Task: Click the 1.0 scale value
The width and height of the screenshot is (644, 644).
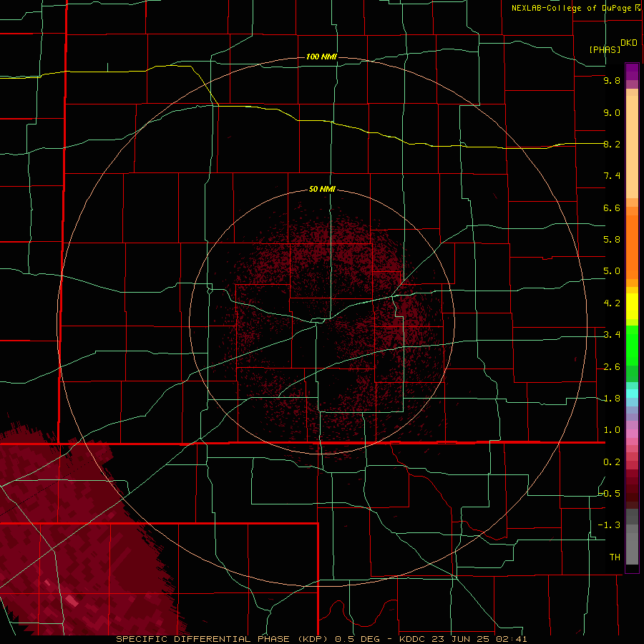Action: click(x=612, y=430)
